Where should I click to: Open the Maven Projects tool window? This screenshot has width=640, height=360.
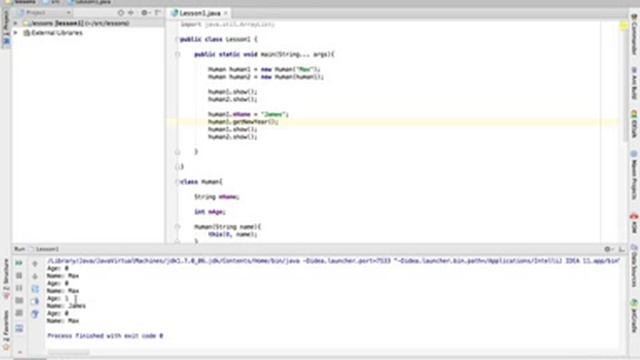[x=634, y=176]
